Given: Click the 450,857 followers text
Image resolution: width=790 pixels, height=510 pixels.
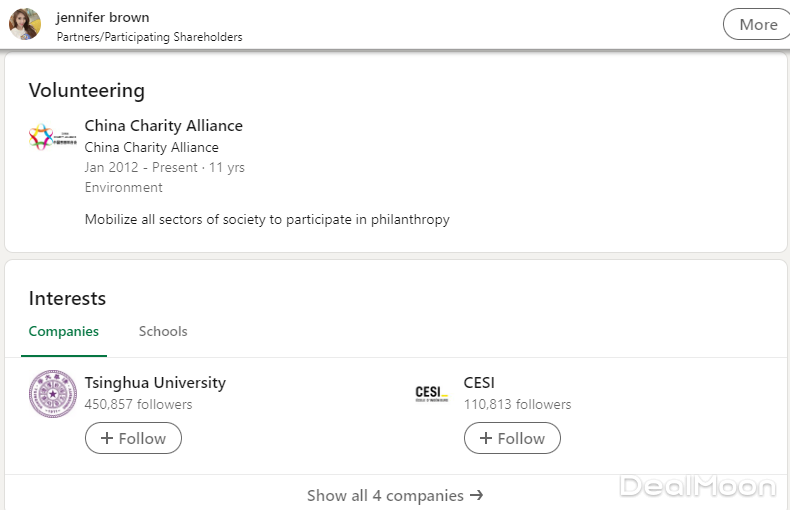Looking at the screenshot, I should 138,404.
